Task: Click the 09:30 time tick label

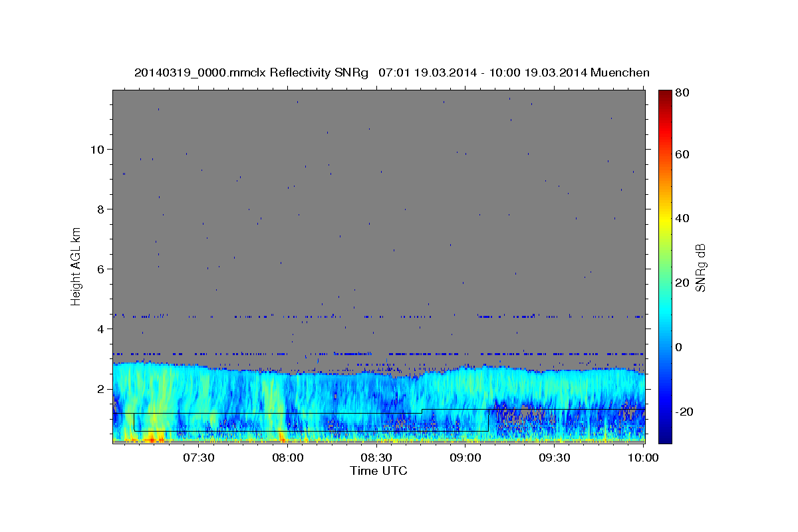Action: pyautogui.click(x=554, y=458)
